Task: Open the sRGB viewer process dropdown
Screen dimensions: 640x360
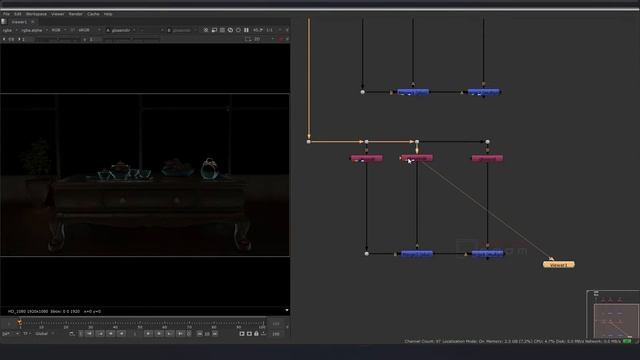Action: (89, 30)
